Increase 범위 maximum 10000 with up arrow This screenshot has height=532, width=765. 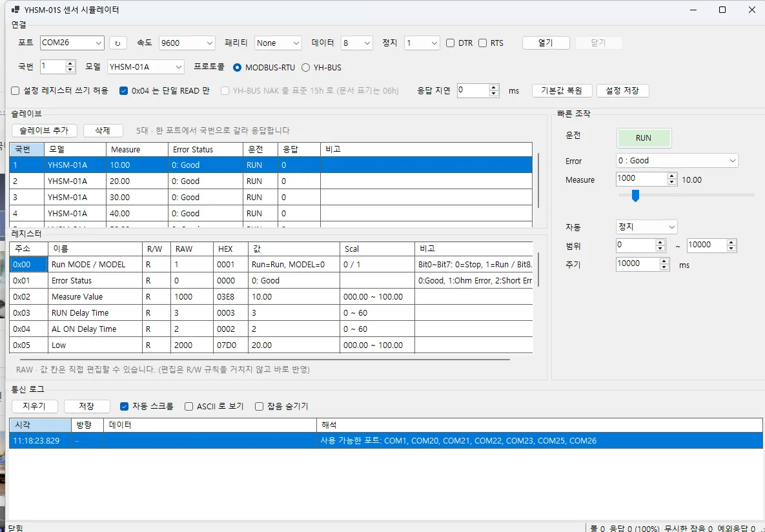(x=731, y=243)
